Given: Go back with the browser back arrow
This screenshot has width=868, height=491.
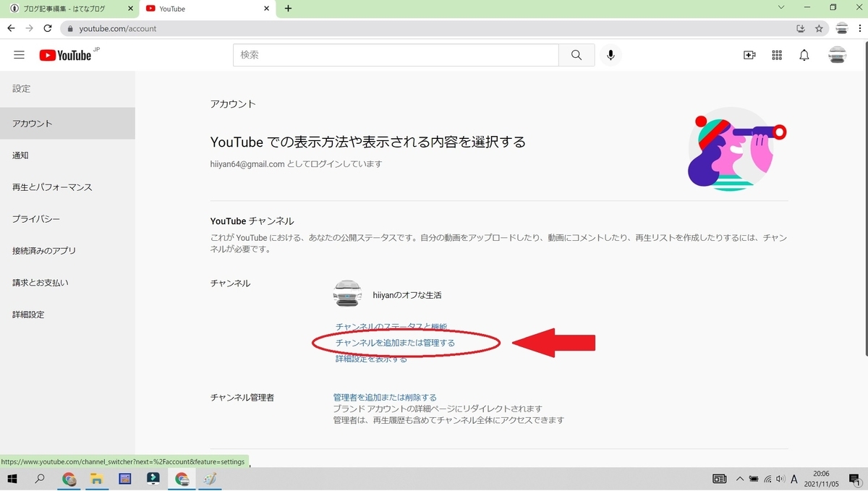Looking at the screenshot, I should click(x=11, y=28).
